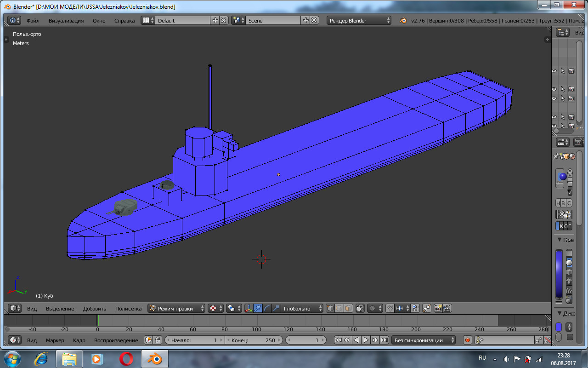Screen dimensions: 588x368
Task: Open the Файл menu
Action: coord(33,21)
